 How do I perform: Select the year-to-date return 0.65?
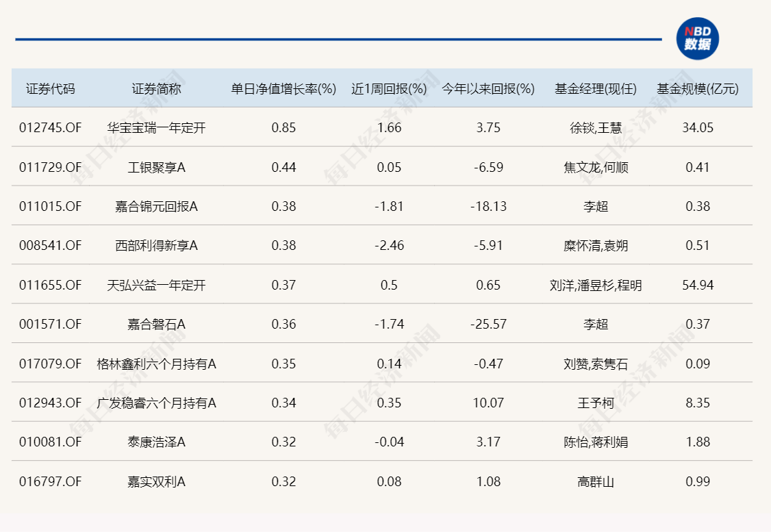pyautogui.click(x=488, y=286)
